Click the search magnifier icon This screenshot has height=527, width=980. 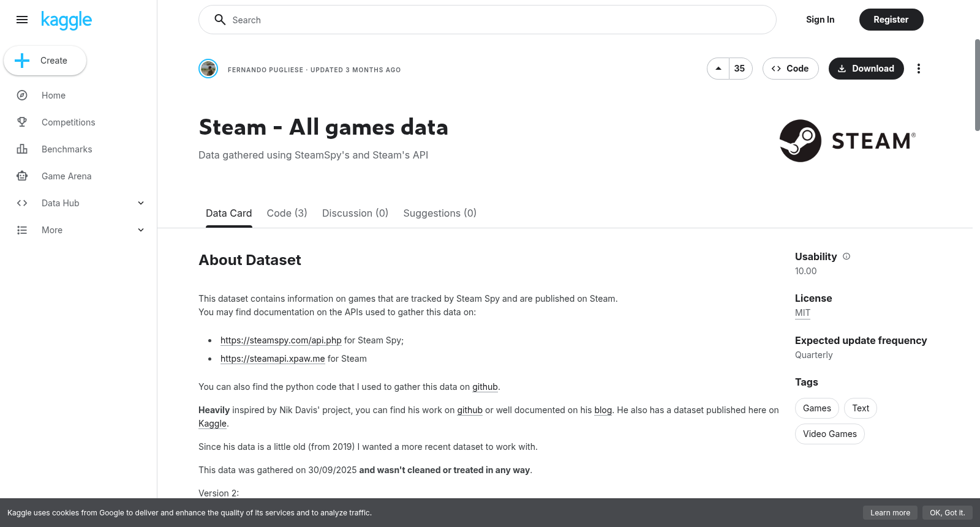pos(220,20)
